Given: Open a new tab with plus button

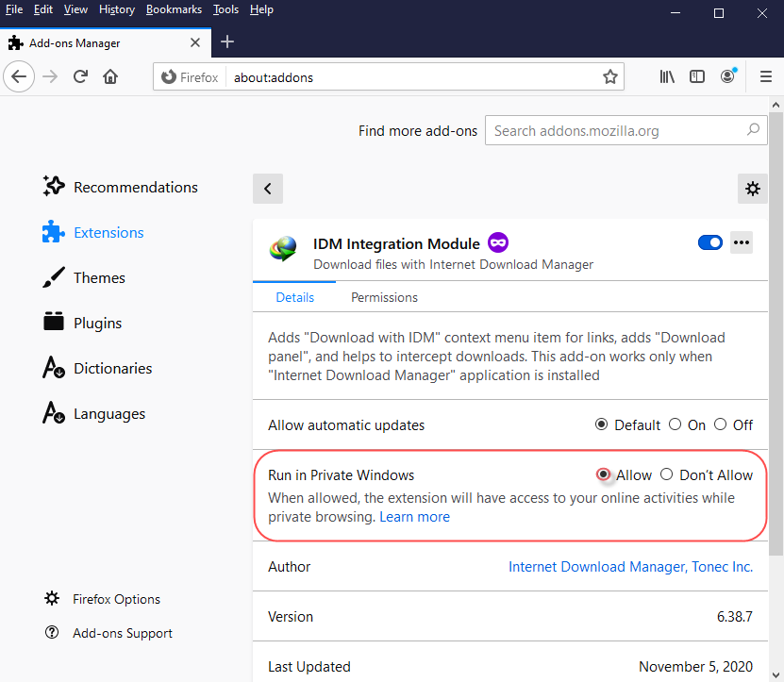Looking at the screenshot, I should click(227, 42).
